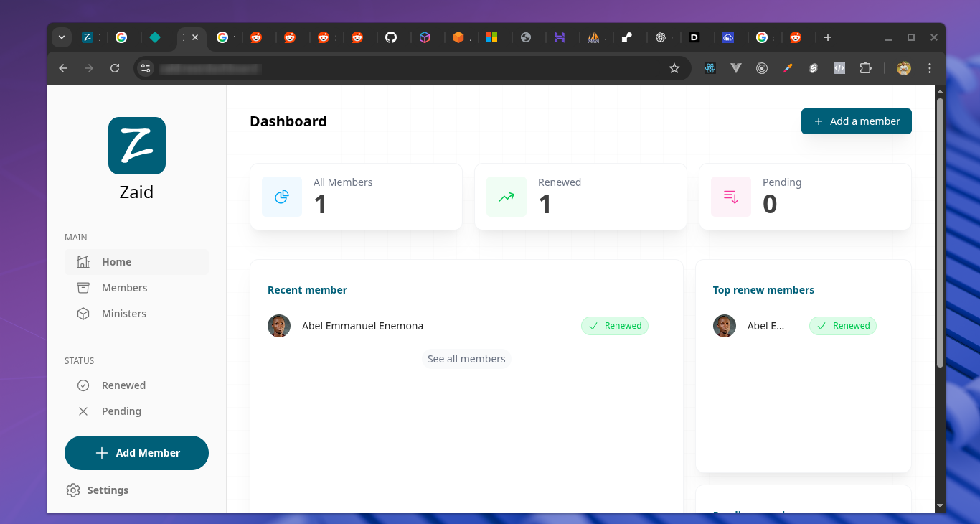This screenshot has height=524, width=980.
Task: Click the Pending status X icon
Action: pos(83,411)
